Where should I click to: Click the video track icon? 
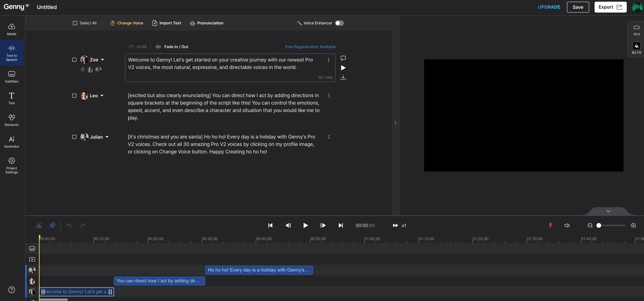32,259
